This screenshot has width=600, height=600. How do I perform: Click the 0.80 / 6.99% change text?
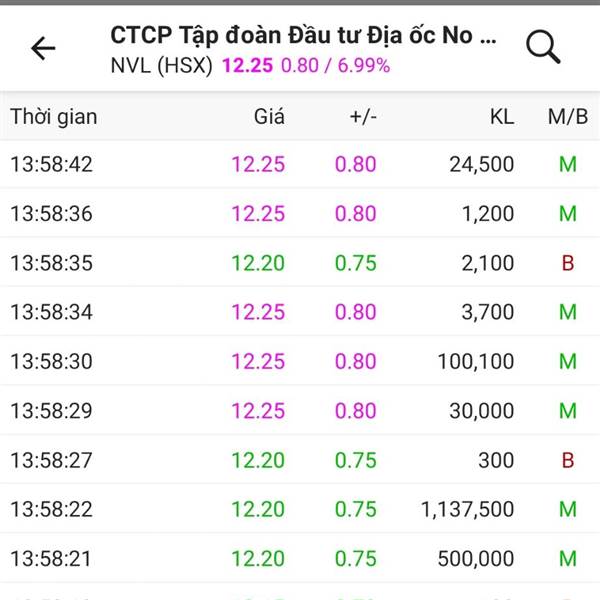pos(336,65)
